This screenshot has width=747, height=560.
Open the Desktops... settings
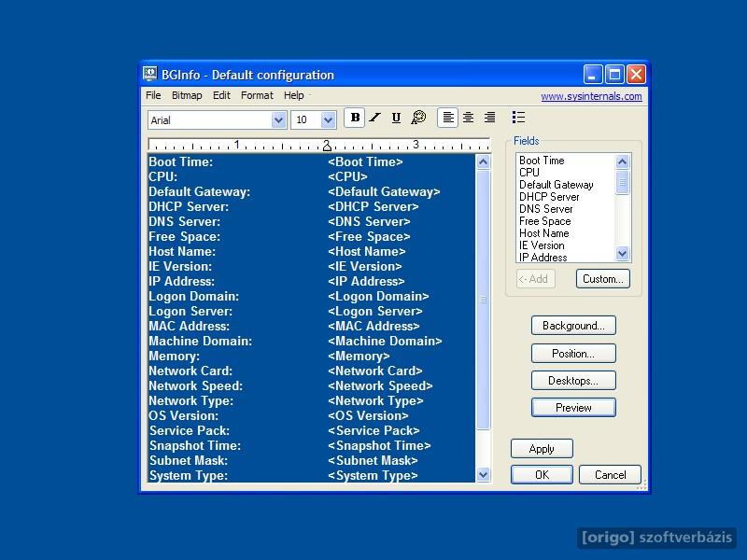point(573,381)
